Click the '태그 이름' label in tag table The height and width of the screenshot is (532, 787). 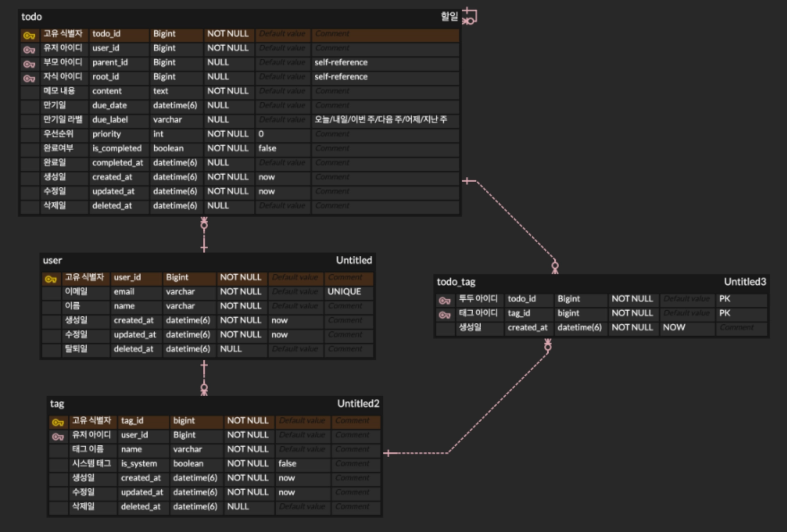point(88,449)
